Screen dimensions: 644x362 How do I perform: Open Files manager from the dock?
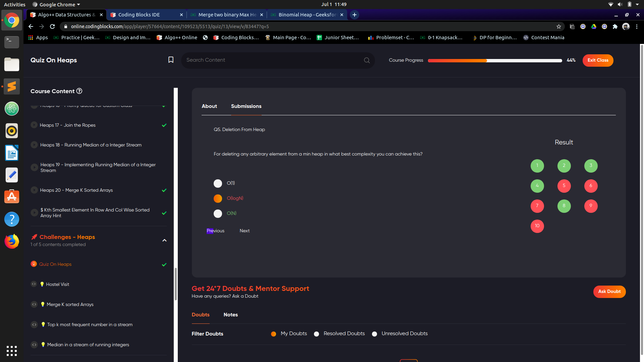tap(12, 64)
